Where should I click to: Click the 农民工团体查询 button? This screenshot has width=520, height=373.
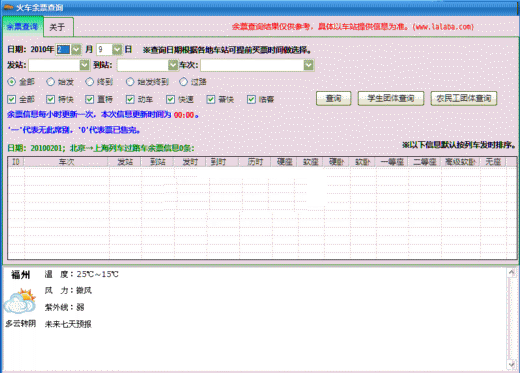point(464,99)
